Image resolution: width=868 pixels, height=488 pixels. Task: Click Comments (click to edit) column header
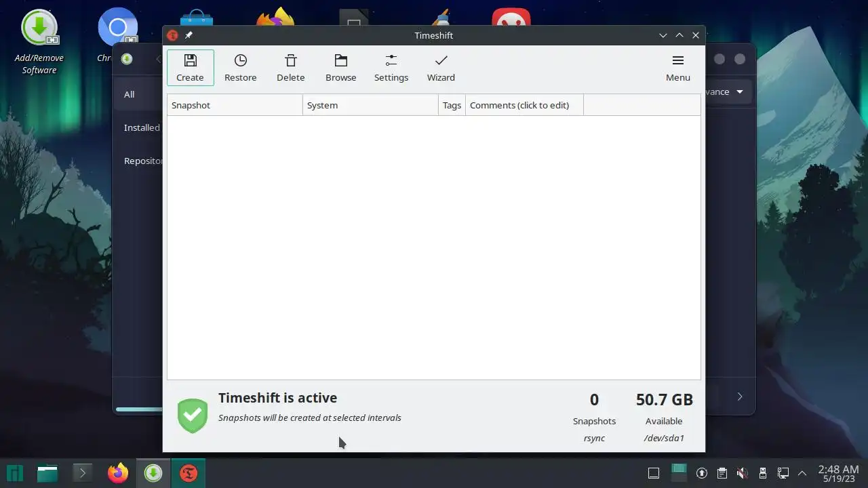coord(524,105)
